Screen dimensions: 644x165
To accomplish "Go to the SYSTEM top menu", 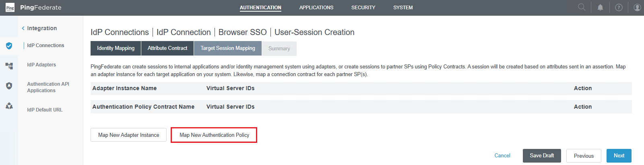I will point(403,8).
